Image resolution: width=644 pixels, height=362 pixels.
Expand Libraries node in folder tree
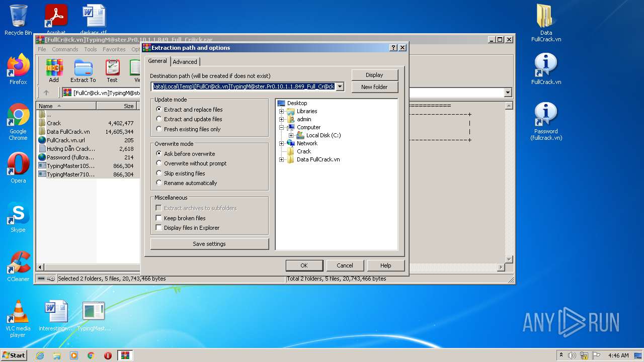point(282,111)
